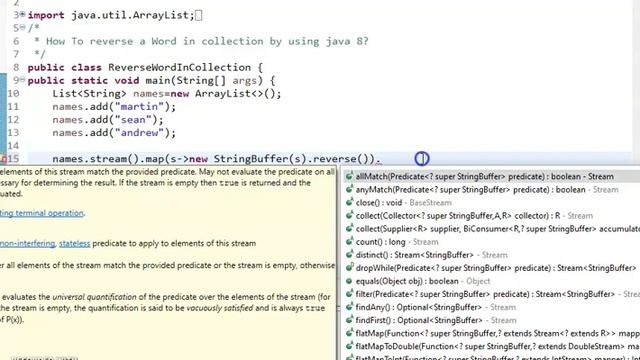Collapse main method fold at line 9
Image resolution: width=640 pixels, height=360 pixels.
pyautogui.click(x=23, y=80)
